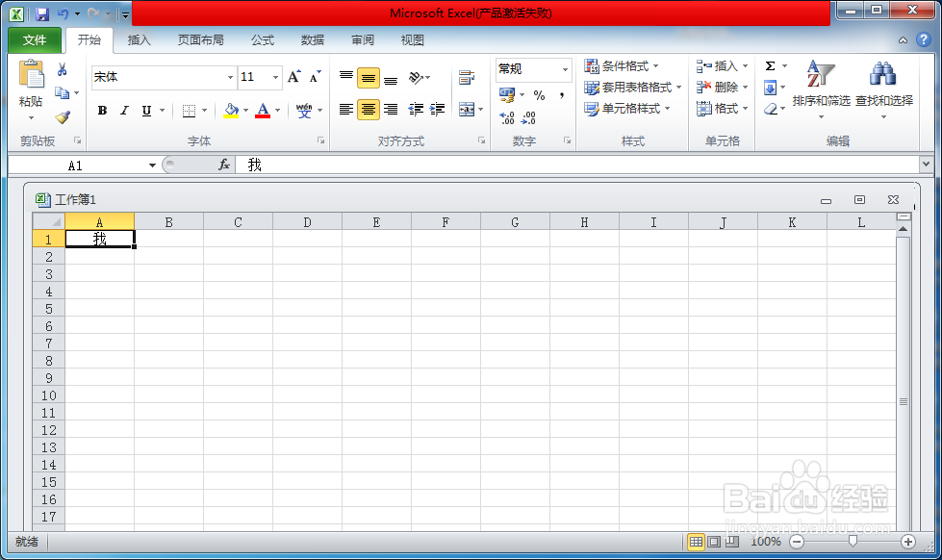Click the increase decimal icon
The height and width of the screenshot is (560, 942).
tap(507, 117)
